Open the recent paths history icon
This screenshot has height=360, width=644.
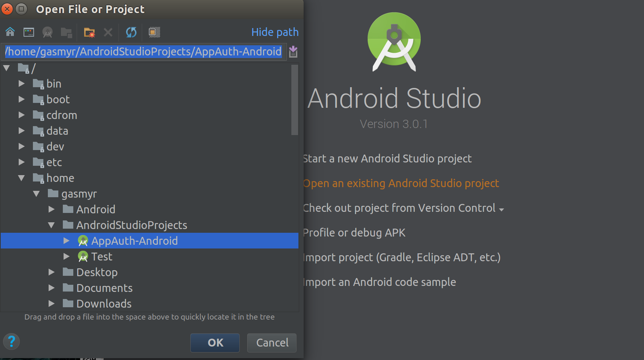click(x=293, y=52)
